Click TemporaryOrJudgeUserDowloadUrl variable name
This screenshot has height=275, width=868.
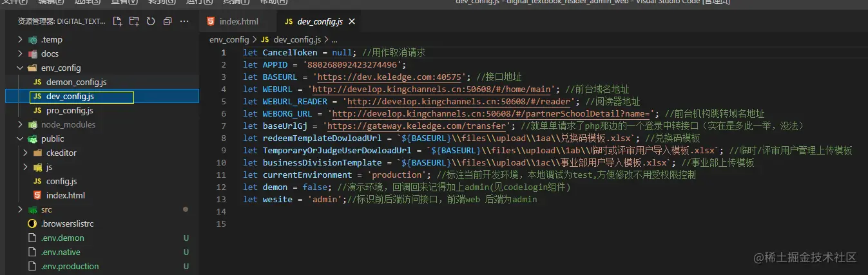337,150
